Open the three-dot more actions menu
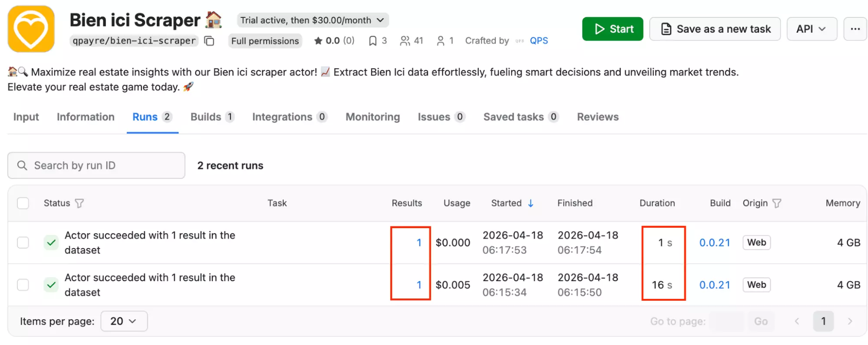 [855, 29]
